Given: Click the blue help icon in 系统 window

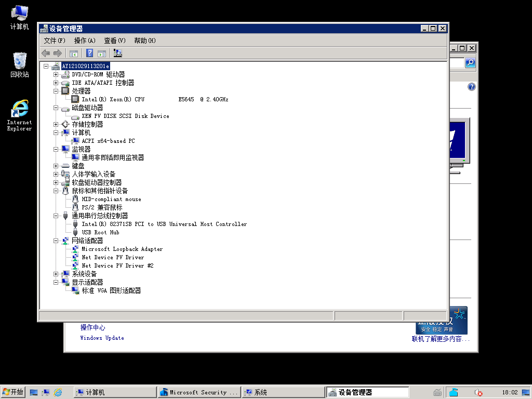Looking at the screenshot, I should tap(472, 87).
